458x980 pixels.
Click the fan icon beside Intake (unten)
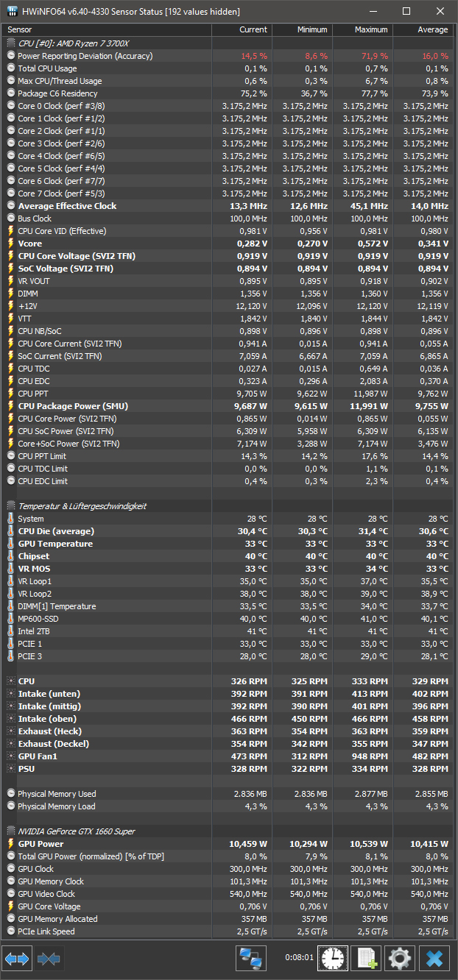point(11,694)
